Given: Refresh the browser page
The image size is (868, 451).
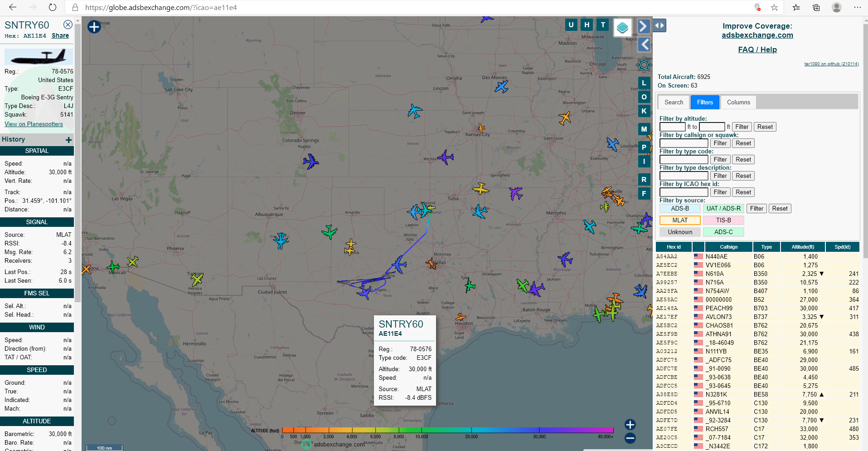Looking at the screenshot, I should [53, 7].
